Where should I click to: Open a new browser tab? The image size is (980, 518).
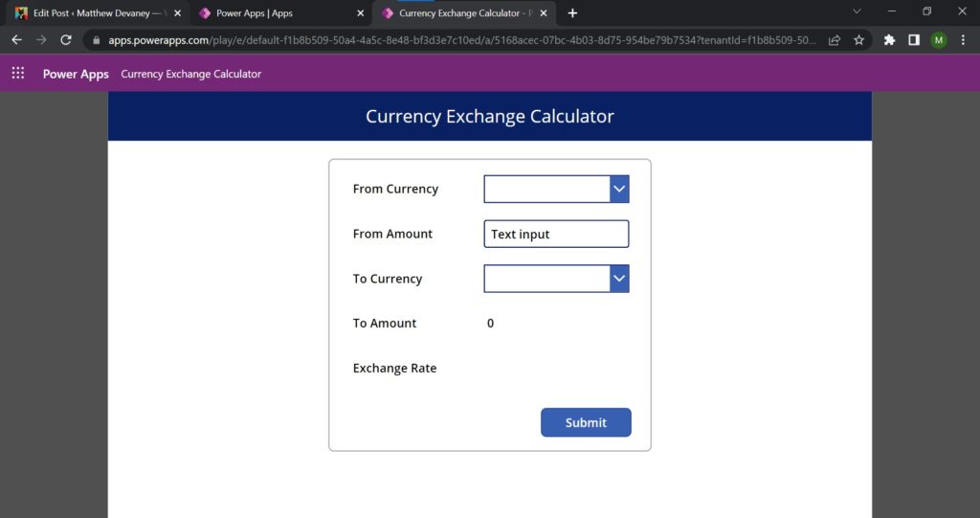[x=572, y=13]
